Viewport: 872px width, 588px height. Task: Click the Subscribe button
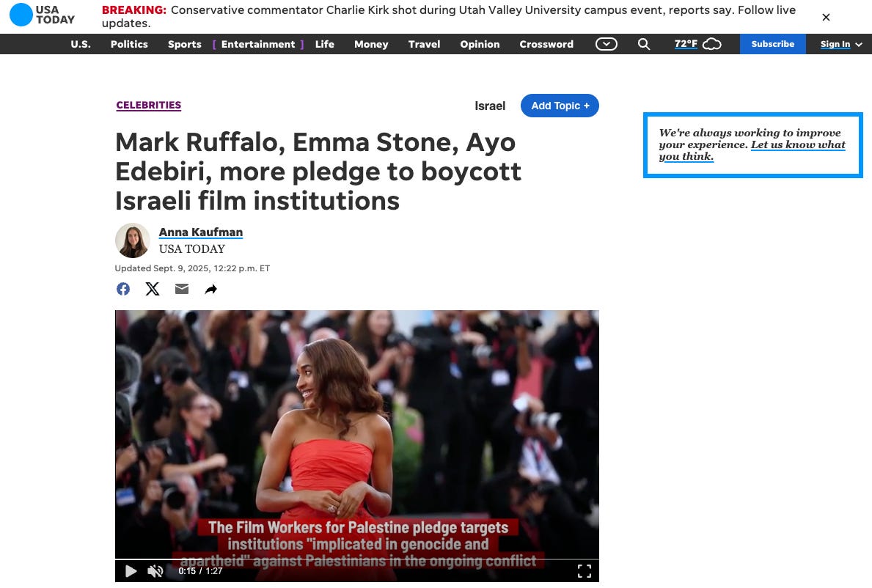tap(772, 44)
